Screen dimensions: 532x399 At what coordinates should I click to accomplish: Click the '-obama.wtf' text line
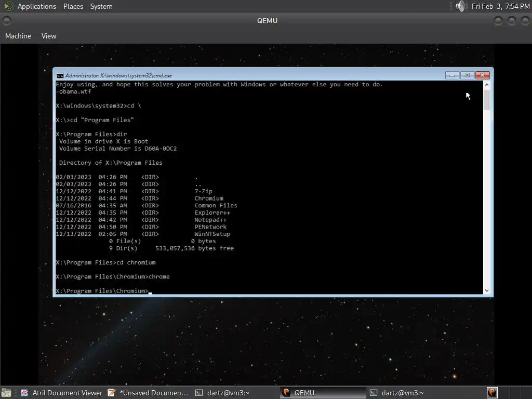pyautogui.click(x=74, y=91)
